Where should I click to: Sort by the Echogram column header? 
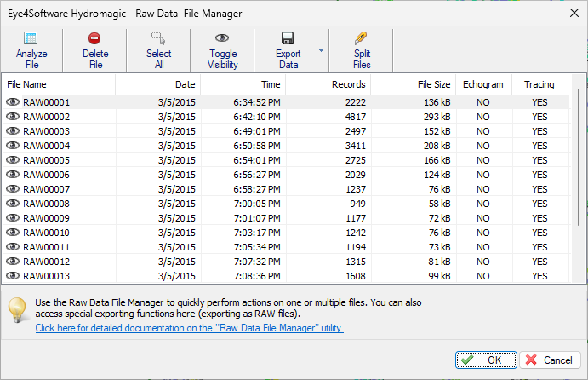(483, 84)
